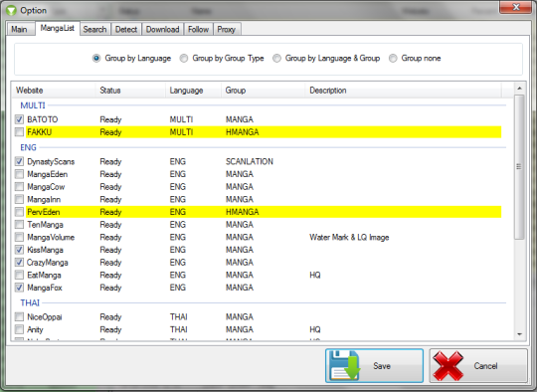
Task: Click the green Option window icon
Action: [x=11, y=10]
